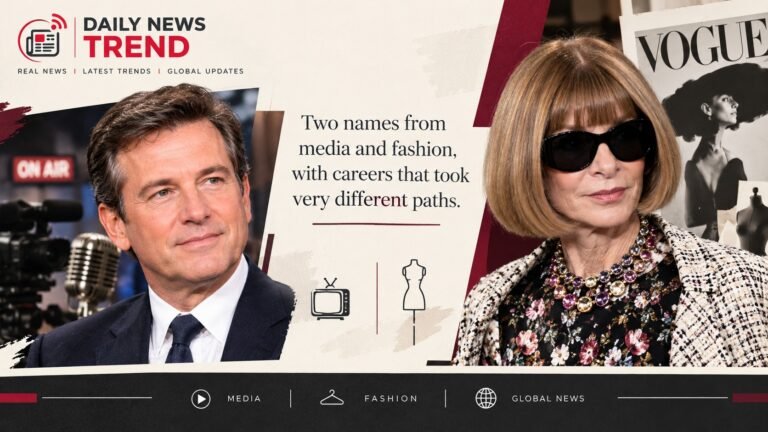The image size is (768, 432).
Task: Click the LATEST TRENDS tagline text
Action: (117, 71)
